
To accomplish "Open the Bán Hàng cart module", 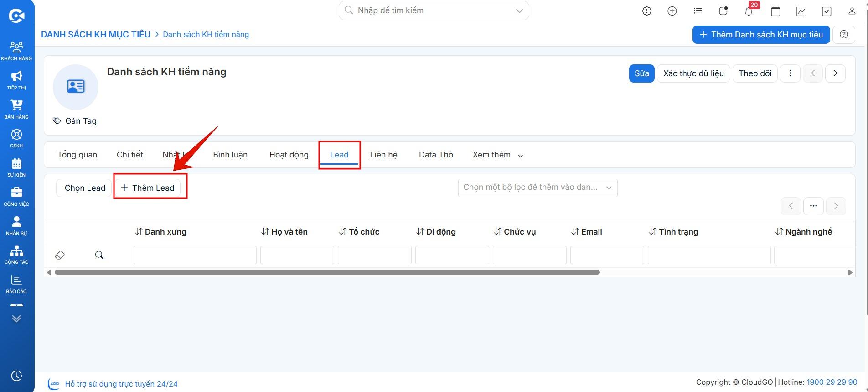I will click(x=16, y=109).
